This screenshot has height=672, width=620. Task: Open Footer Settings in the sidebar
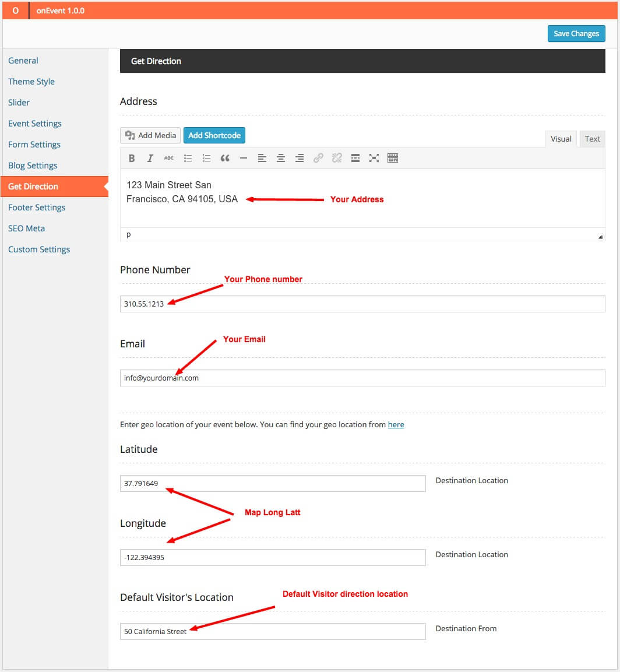click(37, 207)
